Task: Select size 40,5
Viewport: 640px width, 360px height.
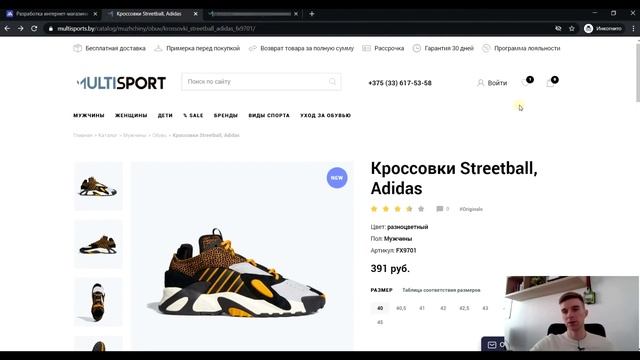Action: pyautogui.click(x=401, y=308)
